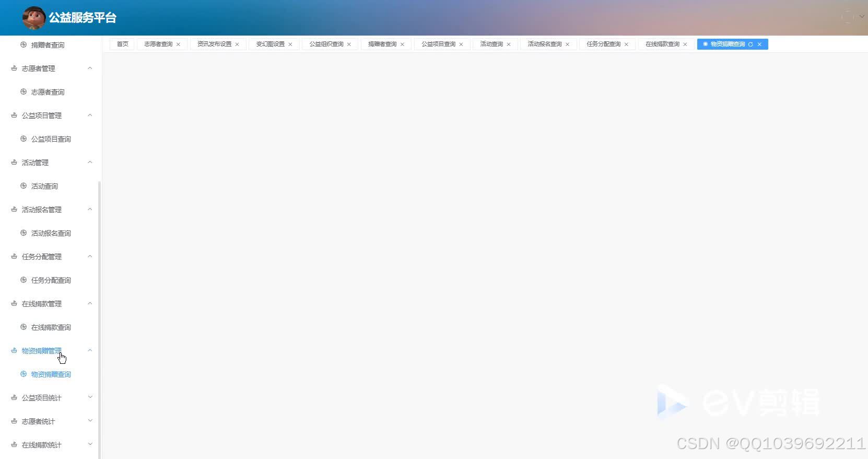Click the 活动管理 menu icon
Image resolution: width=868 pixels, height=459 pixels.
coord(14,163)
